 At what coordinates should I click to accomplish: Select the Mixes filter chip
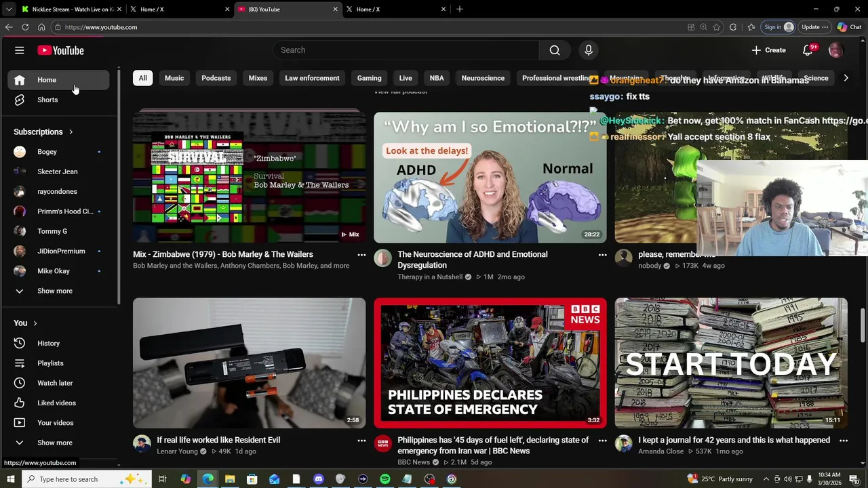[x=258, y=78]
